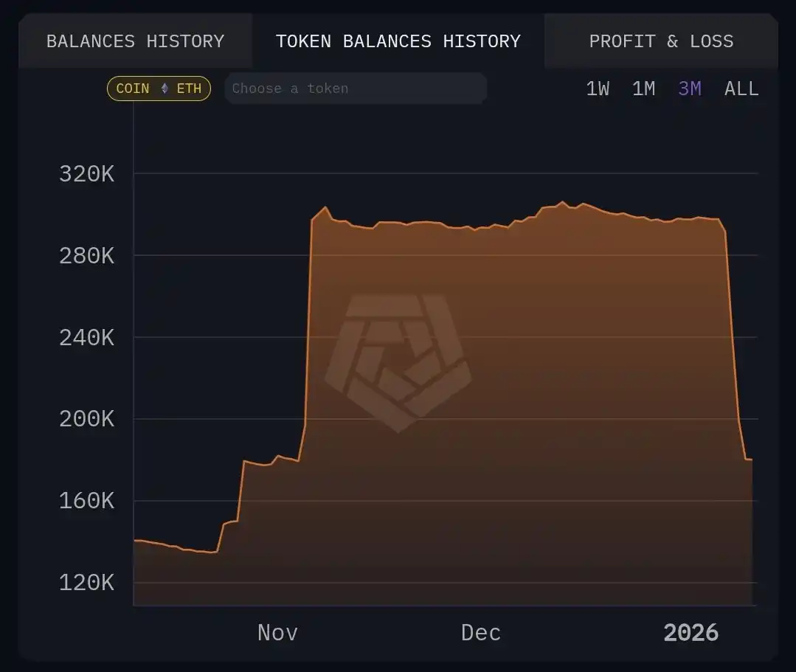Select the 1W time range
This screenshot has width=796, height=672.
pyautogui.click(x=597, y=88)
